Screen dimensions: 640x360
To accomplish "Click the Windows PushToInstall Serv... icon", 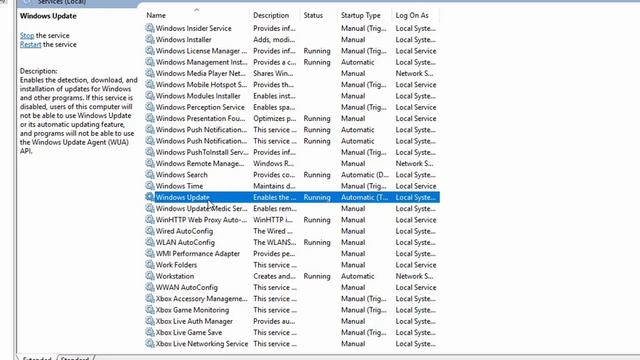I will point(150,152).
